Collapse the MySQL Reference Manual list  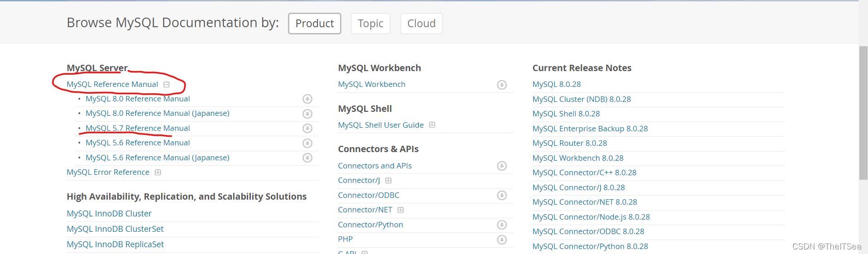tap(167, 85)
